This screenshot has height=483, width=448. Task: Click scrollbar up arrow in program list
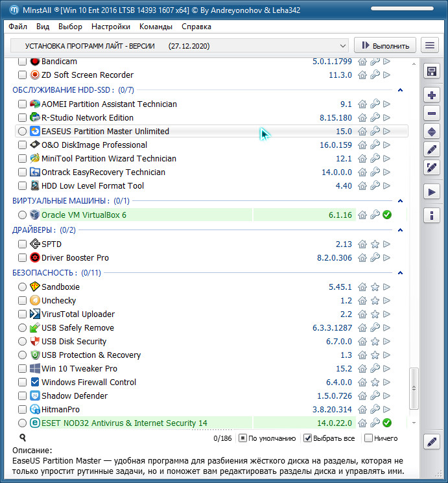click(414, 64)
